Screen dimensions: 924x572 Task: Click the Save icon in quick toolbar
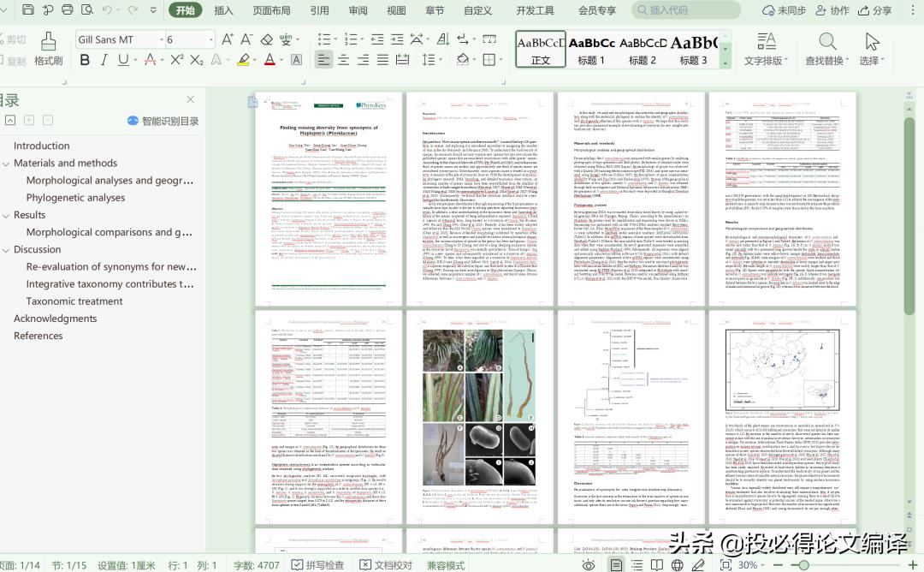27,9
